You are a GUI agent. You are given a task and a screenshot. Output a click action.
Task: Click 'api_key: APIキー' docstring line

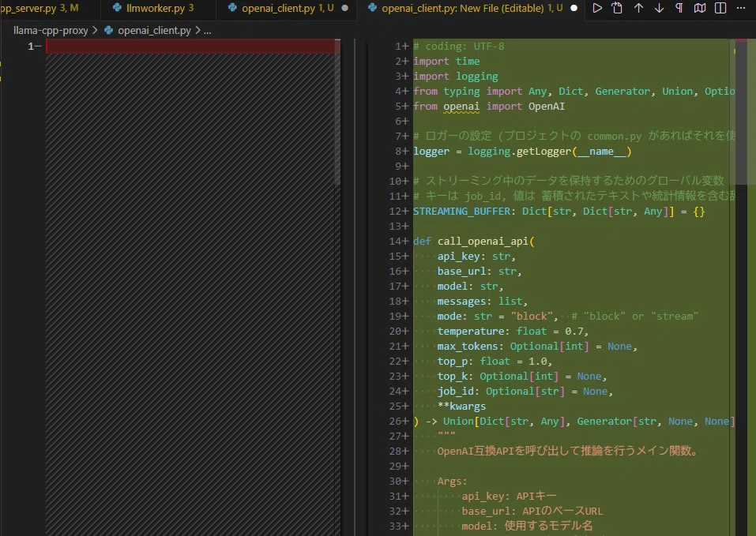(x=510, y=496)
